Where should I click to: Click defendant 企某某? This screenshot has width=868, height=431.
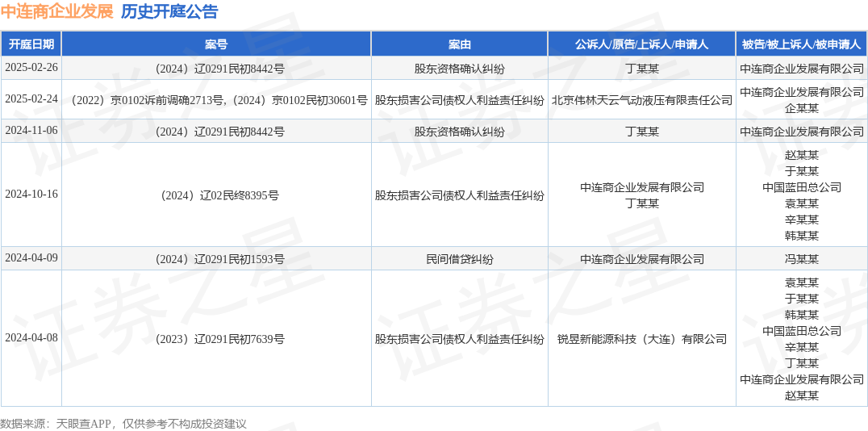point(802,108)
